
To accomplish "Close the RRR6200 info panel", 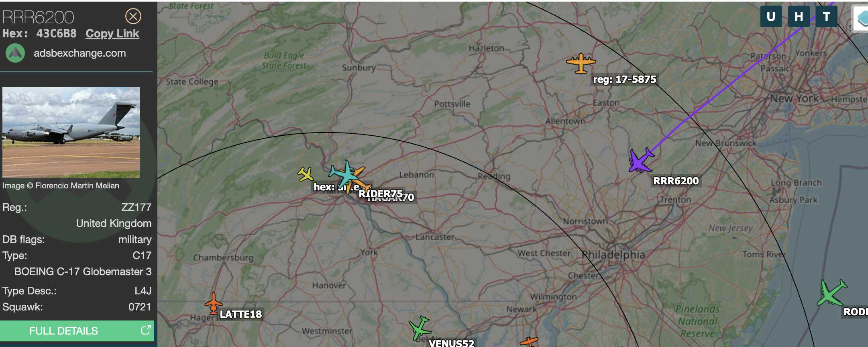I will tap(133, 16).
